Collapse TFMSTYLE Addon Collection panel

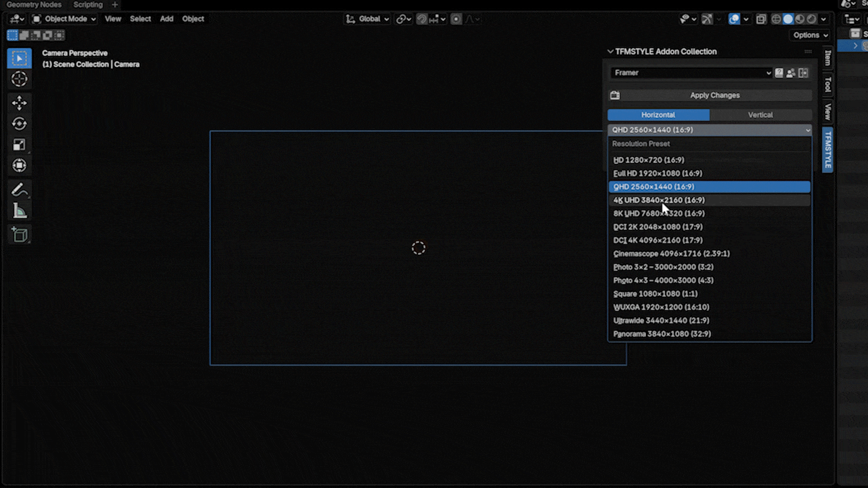[610, 52]
